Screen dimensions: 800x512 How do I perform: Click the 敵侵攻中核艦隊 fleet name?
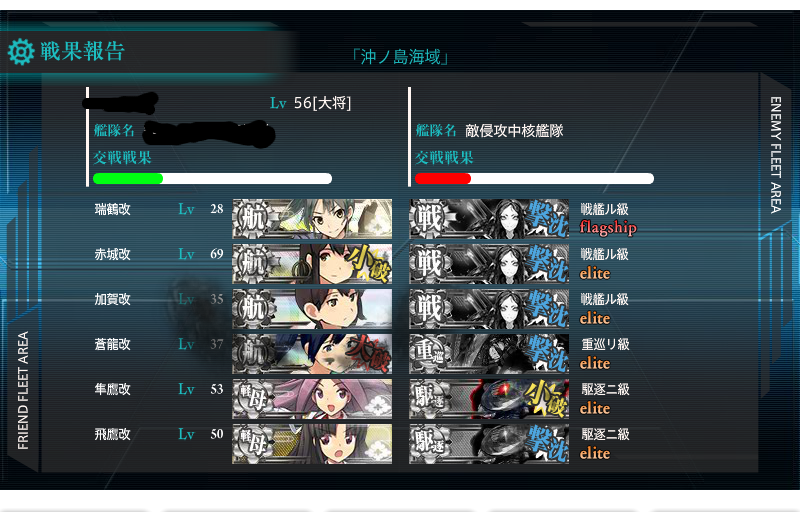pyautogui.click(x=514, y=131)
